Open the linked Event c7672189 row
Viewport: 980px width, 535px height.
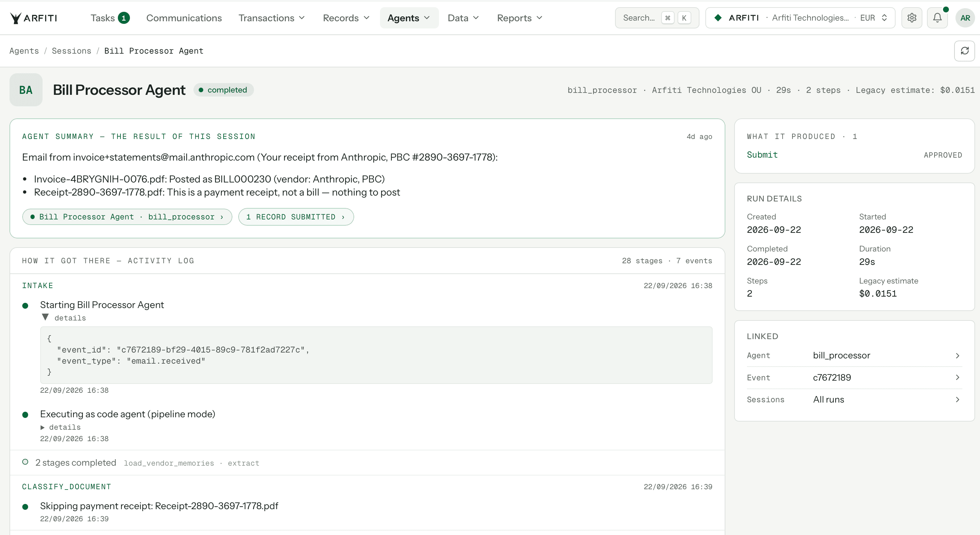pos(854,378)
